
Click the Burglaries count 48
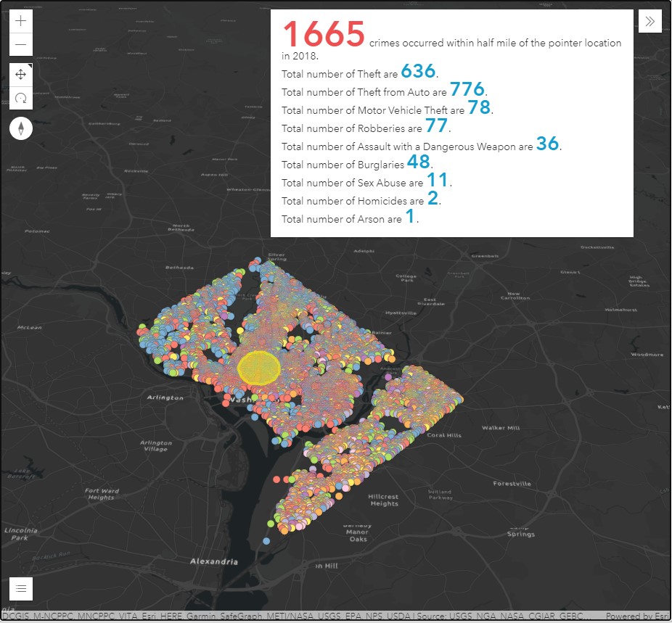418,162
